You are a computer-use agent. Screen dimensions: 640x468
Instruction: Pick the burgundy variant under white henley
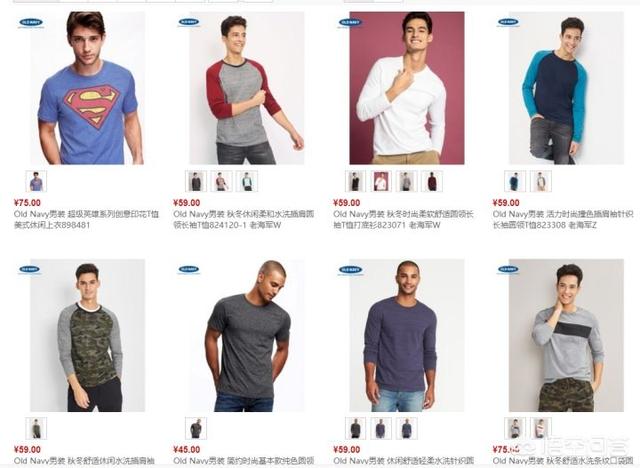click(x=432, y=181)
